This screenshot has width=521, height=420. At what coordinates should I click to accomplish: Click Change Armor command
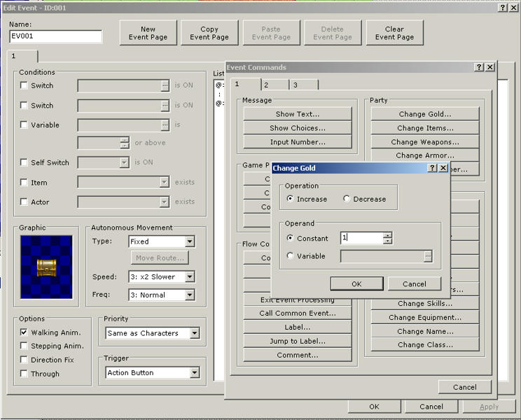click(425, 155)
